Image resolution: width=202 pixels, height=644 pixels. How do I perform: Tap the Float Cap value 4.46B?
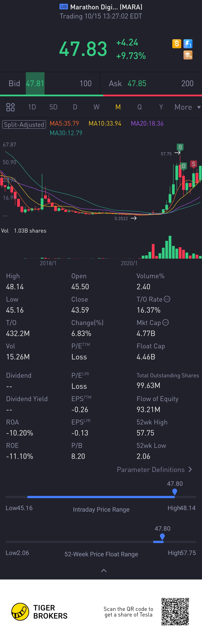146,357
